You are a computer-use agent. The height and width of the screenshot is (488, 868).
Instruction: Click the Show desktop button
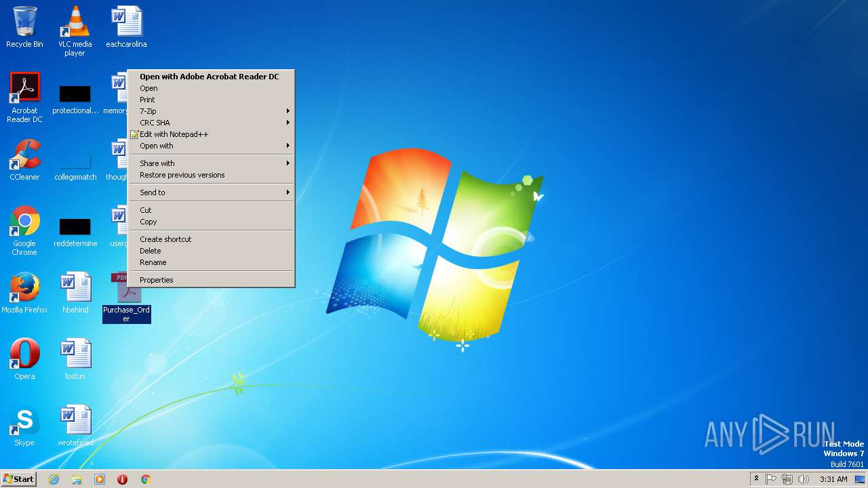(x=860, y=479)
